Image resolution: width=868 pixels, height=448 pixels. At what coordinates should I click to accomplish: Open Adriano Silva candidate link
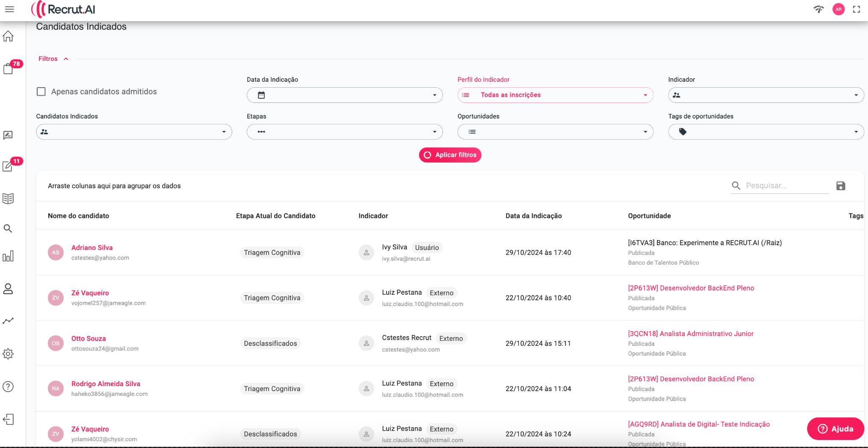click(x=92, y=248)
